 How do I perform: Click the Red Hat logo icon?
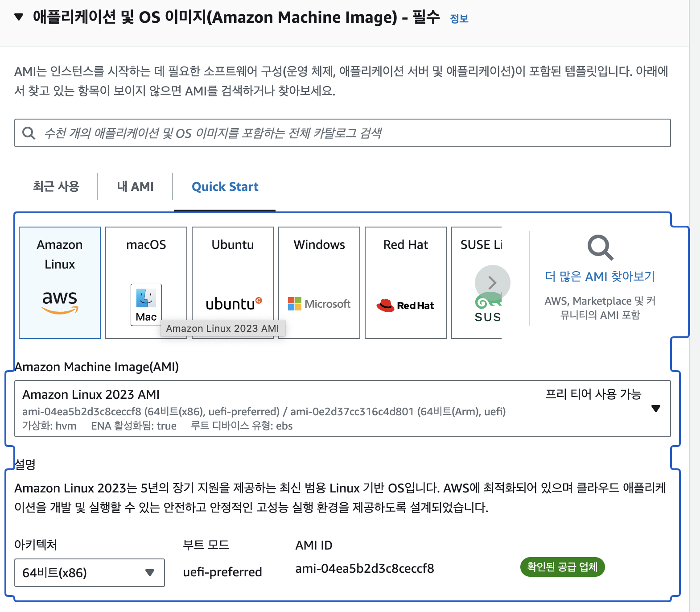405,305
